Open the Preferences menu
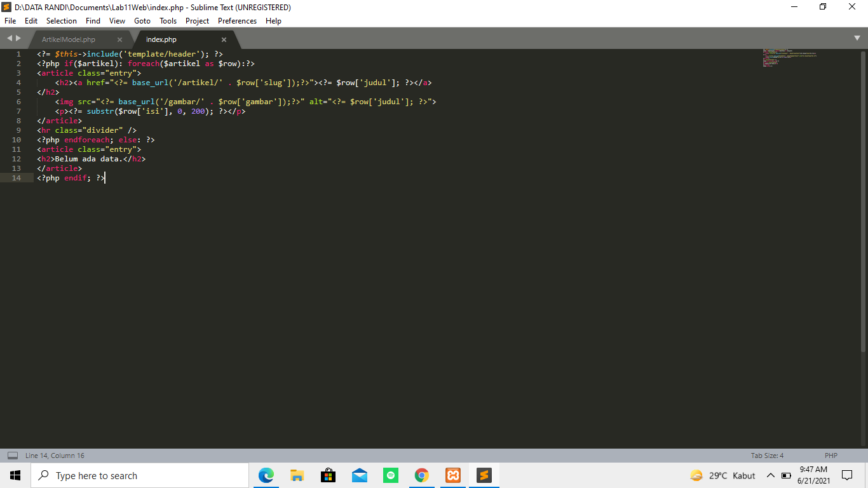868x488 pixels. tap(237, 20)
